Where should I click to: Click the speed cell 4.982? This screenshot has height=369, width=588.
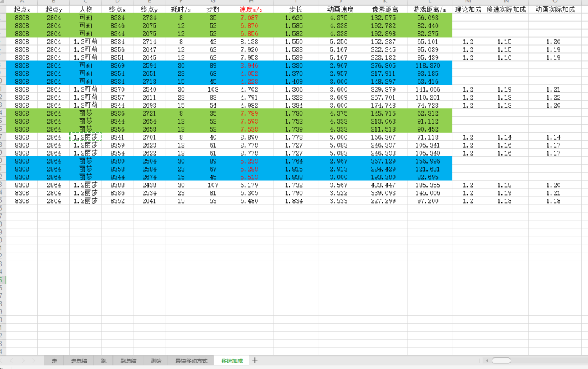(x=251, y=106)
